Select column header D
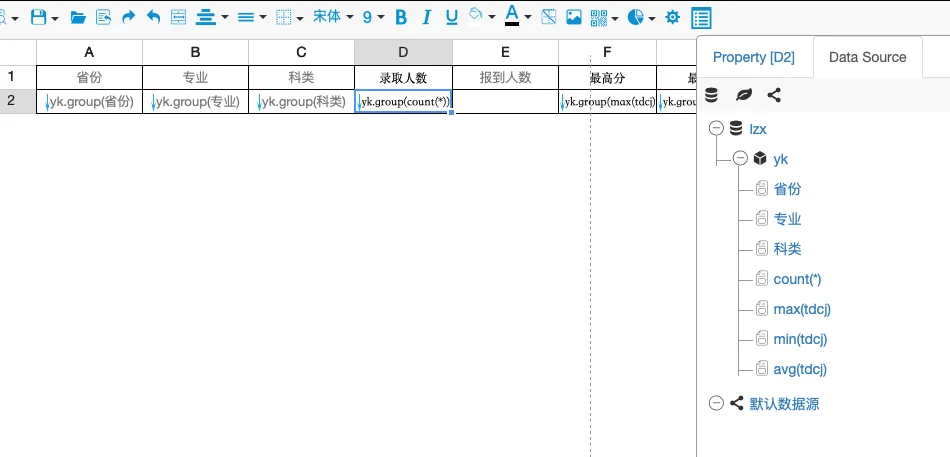 click(x=404, y=52)
